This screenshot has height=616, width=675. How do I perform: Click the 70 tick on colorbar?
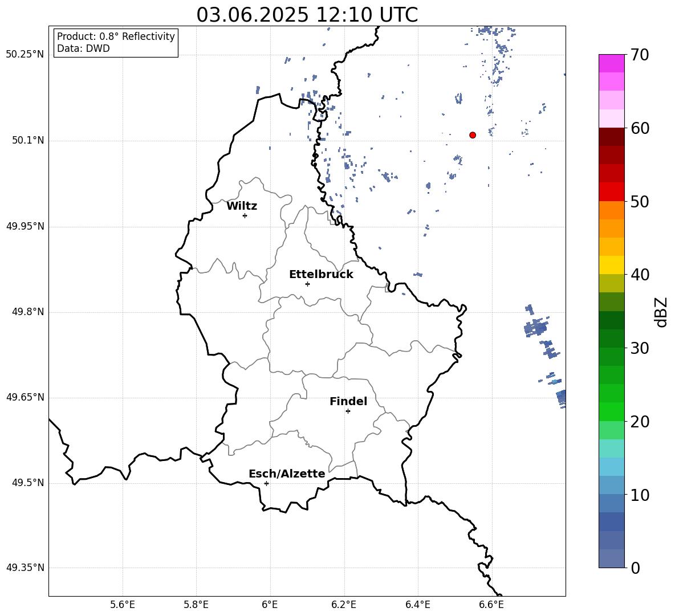coord(640,55)
